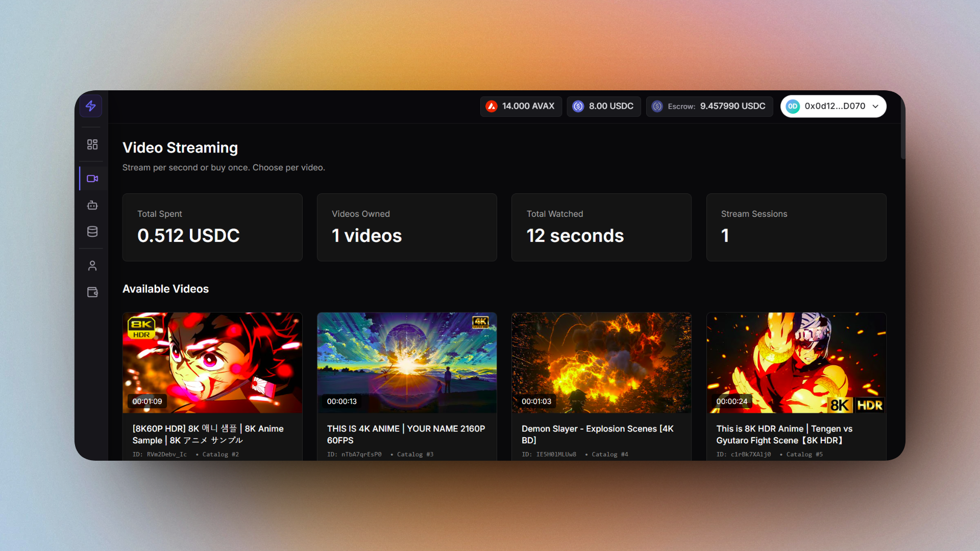The width and height of the screenshot is (980, 551).
Task: Click the Escrow USDC coin icon
Action: click(x=657, y=106)
